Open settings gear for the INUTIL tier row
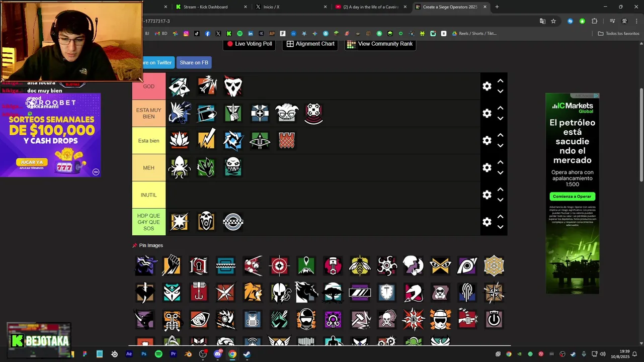 coord(487,195)
